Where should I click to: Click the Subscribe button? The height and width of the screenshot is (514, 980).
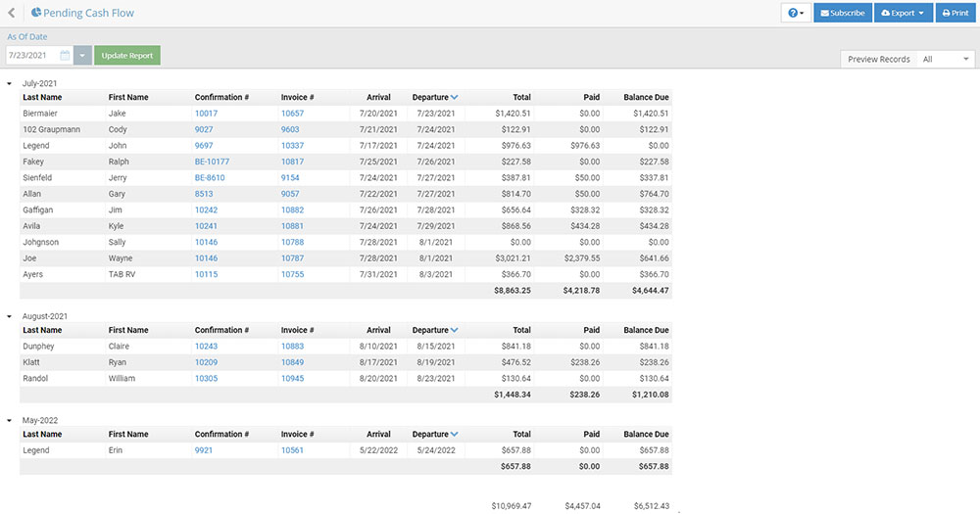pyautogui.click(x=842, y=13)
